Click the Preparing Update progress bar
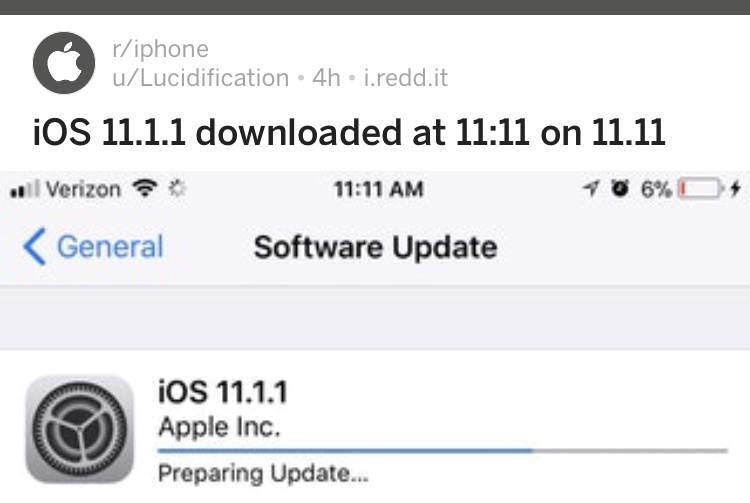This screenshot has width=750, height=503. [x=442, y=451]
